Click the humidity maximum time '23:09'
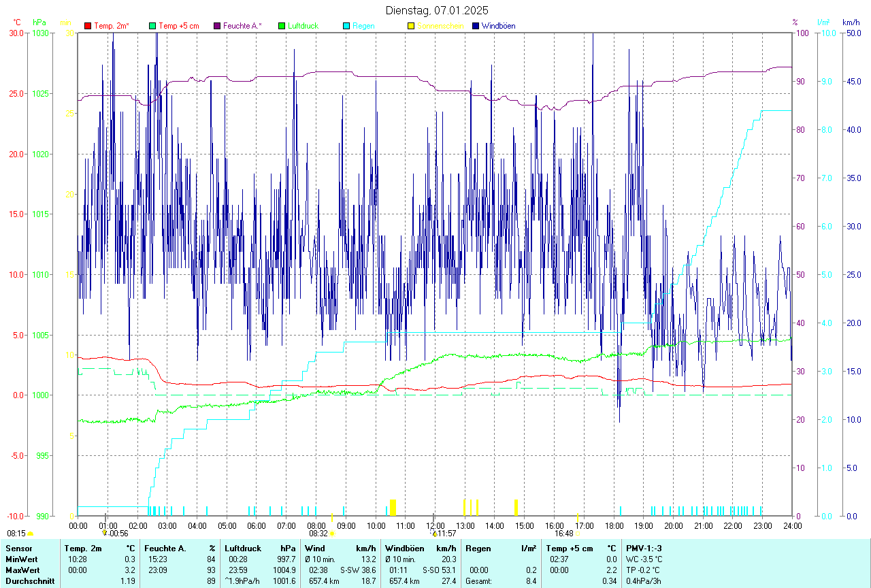Viewport: 871px width, 588px height. pyautogui.click(x=157, y=570)
